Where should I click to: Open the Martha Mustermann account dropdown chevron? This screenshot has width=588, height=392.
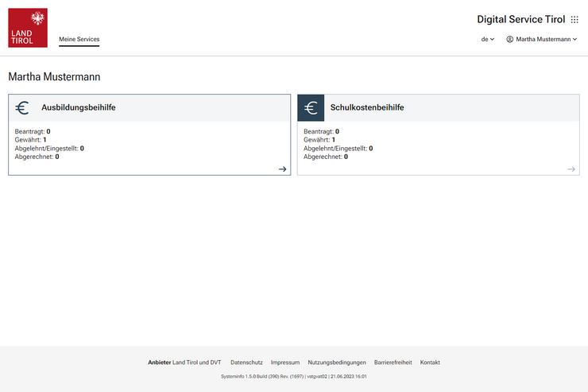pos(575,39)
